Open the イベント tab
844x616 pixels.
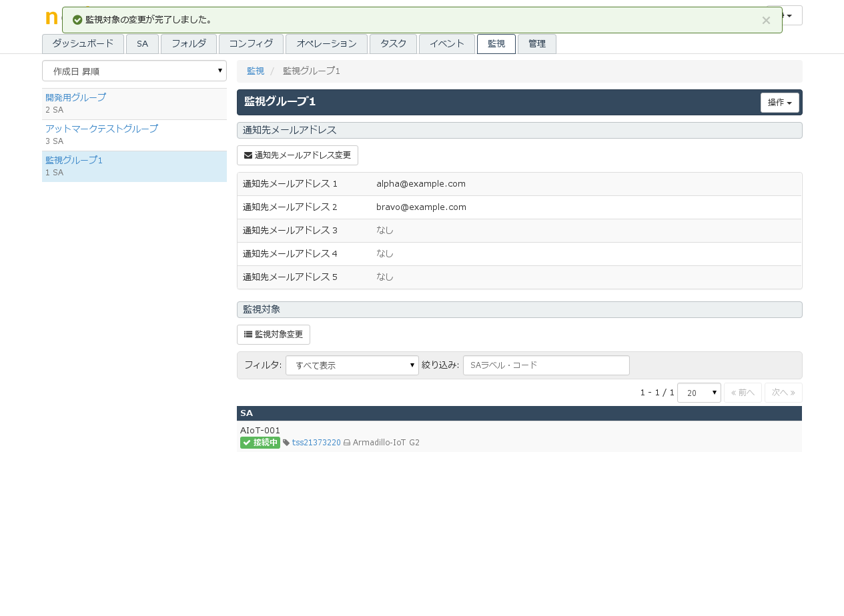coord(447,44)
